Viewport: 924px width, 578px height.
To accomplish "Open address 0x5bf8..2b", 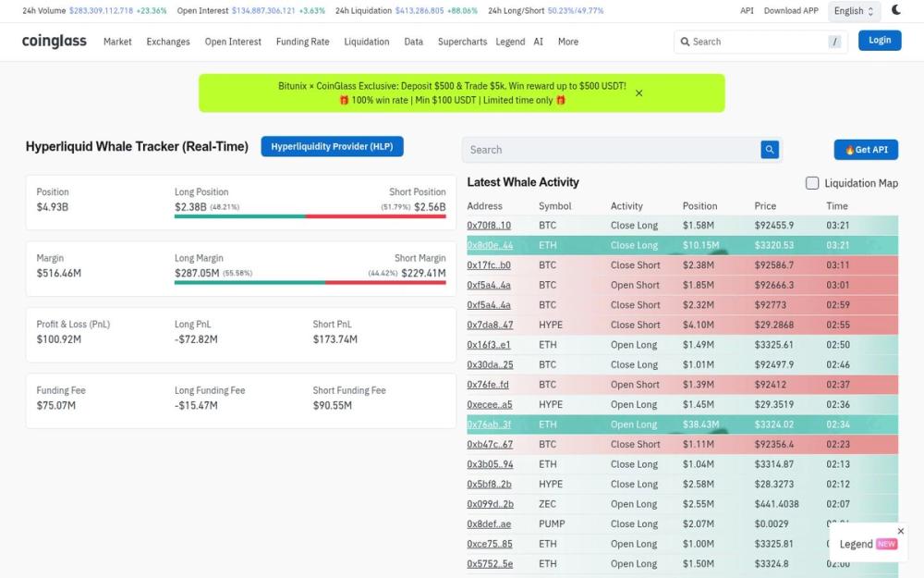I will 489,485.
